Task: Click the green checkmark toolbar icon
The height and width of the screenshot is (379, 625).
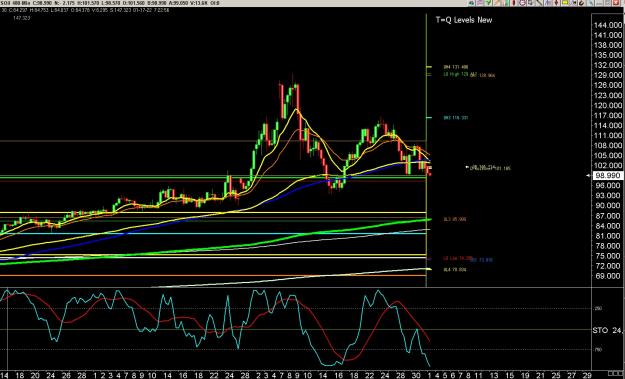Action: (488, 3)
